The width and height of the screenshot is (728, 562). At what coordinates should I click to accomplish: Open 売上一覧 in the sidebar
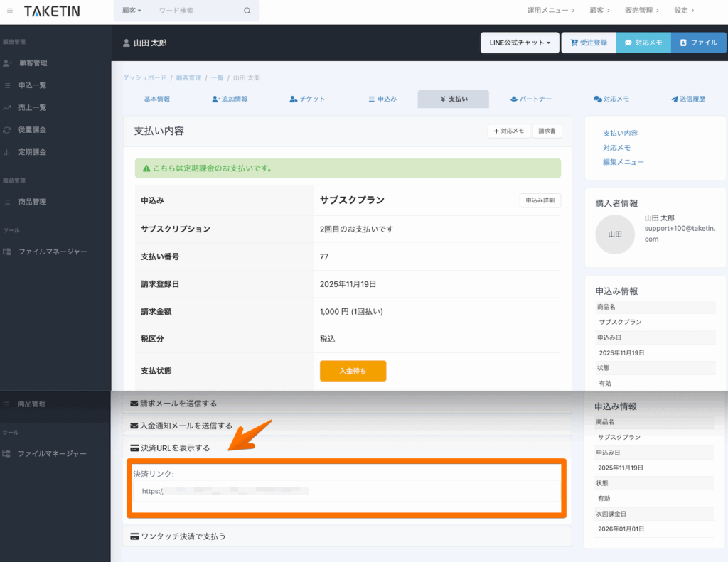click(33, 107)
